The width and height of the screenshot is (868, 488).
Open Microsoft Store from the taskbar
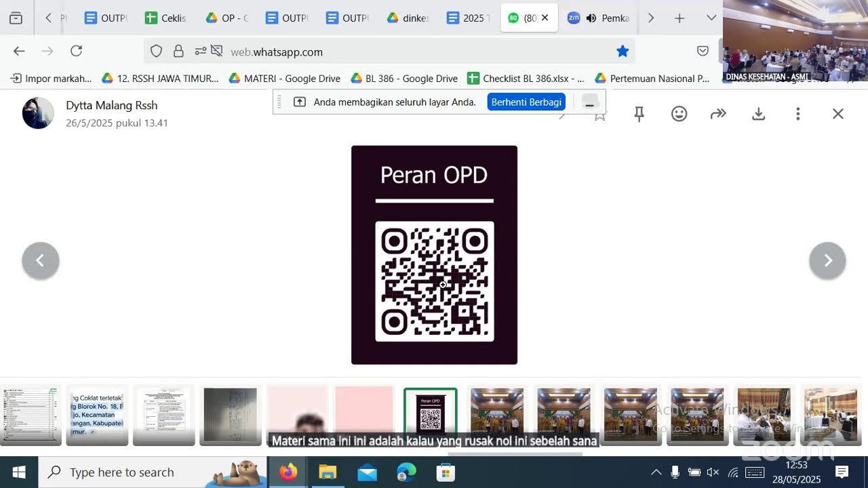click(446, 472)
